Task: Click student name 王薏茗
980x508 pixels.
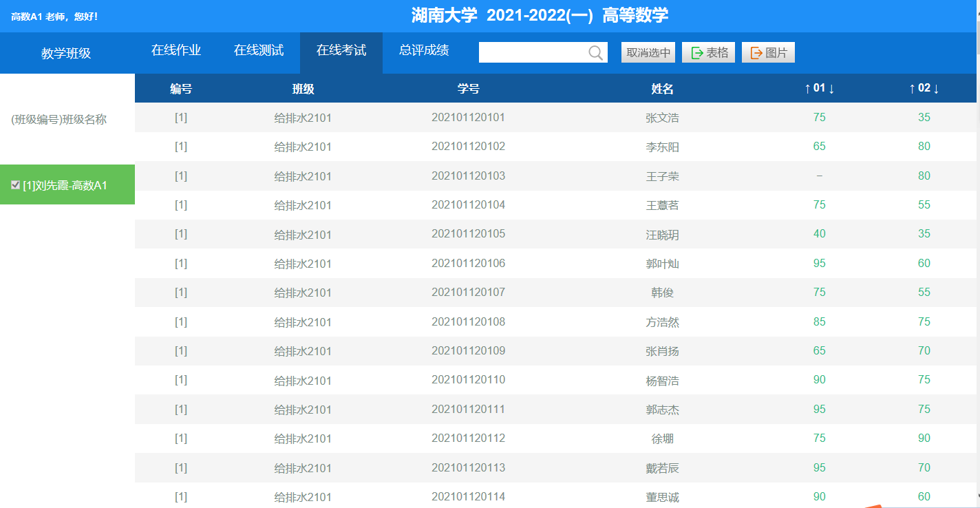Action: (x=663, y=205)
